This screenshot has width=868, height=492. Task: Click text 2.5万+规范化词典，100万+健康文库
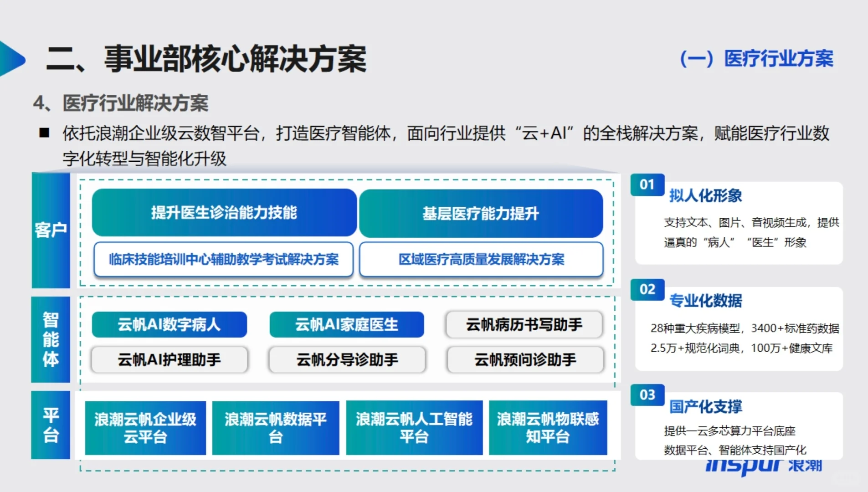741,348
